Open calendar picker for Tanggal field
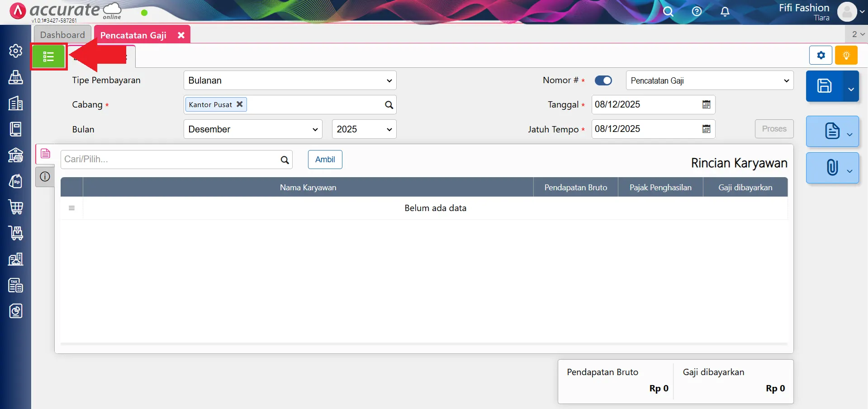868x409 pixels. click(x=706, y=105)
